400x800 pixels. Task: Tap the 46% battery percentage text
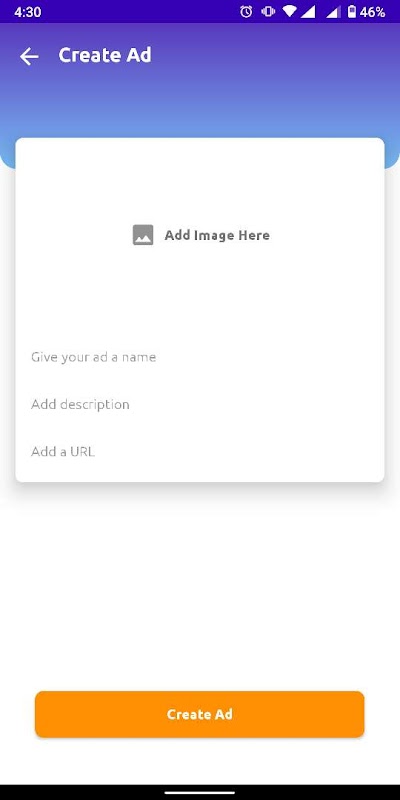(372, 12)
